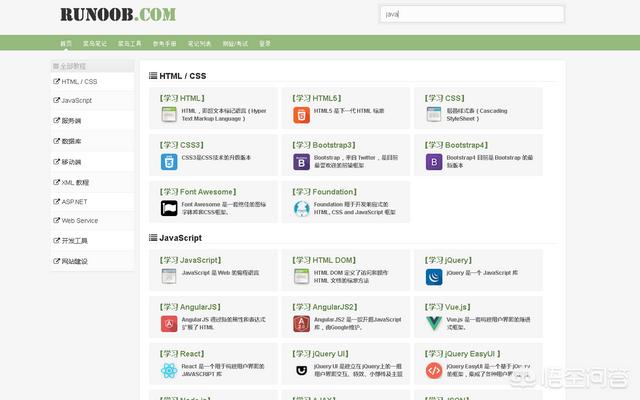Open the 【学习 CSS3】 title link
Screen dimensions: 640x400
[182, 145]
